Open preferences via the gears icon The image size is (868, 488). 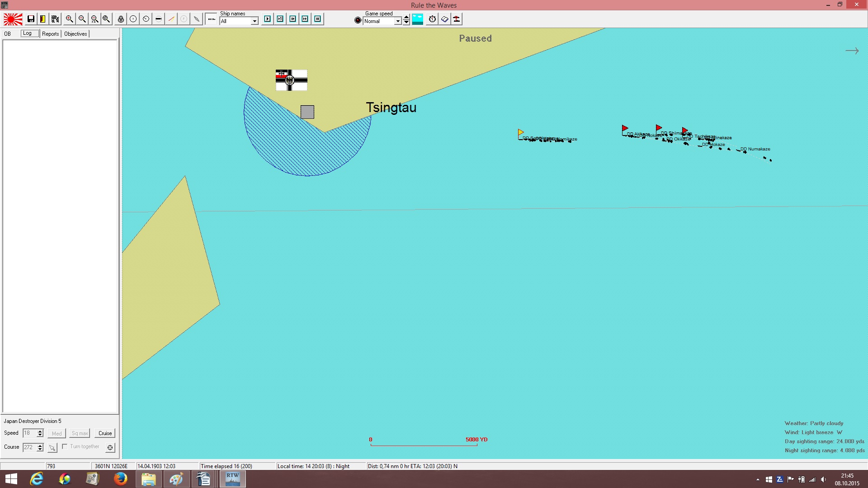(x=55, y=19)
